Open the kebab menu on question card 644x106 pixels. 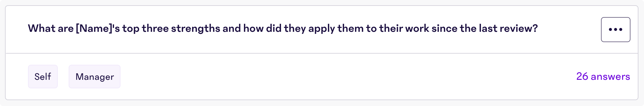click(x=615, y=29)
